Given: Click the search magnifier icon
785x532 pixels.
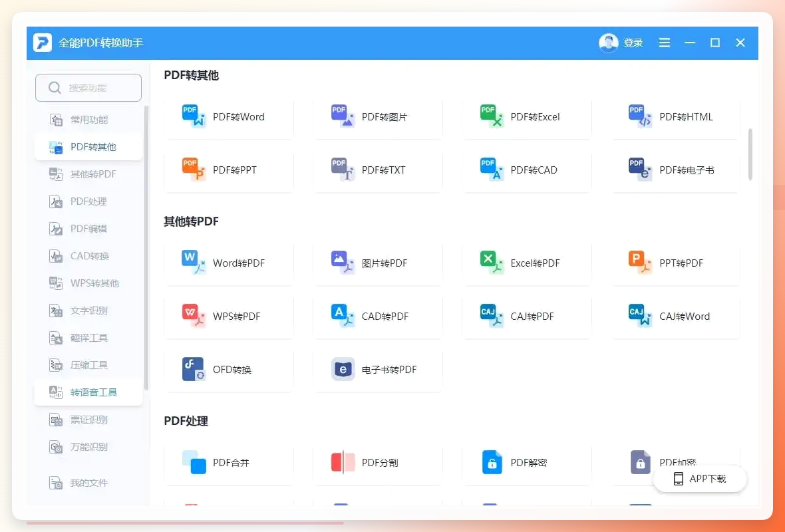Looking at the screenshot, I should (55, 88).
